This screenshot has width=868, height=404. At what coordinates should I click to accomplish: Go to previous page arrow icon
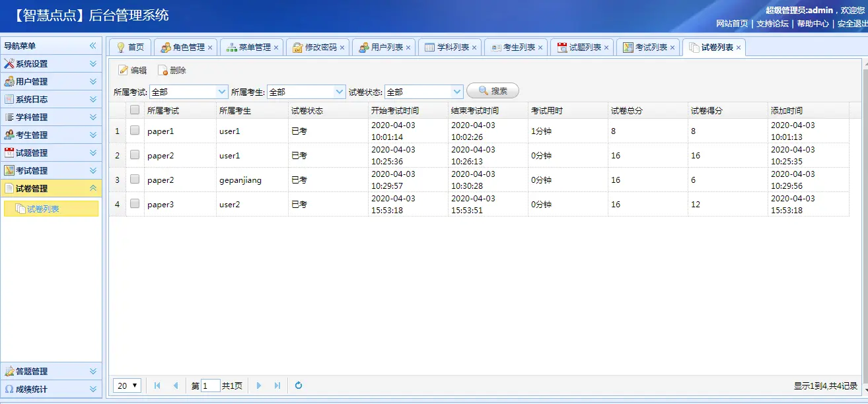[x=175, y=386]
